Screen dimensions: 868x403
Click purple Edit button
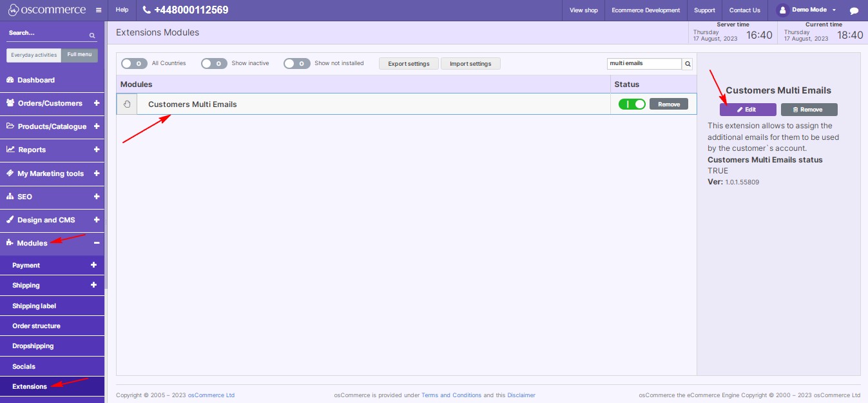747,110
